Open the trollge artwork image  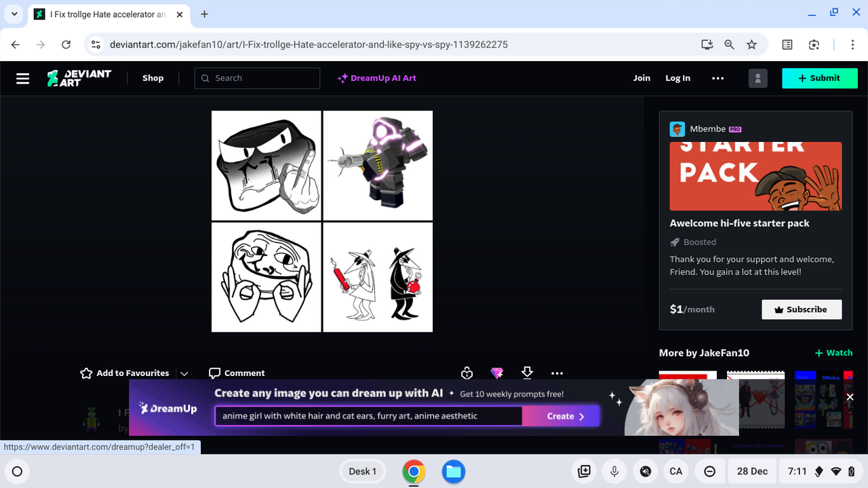(322, 221)
